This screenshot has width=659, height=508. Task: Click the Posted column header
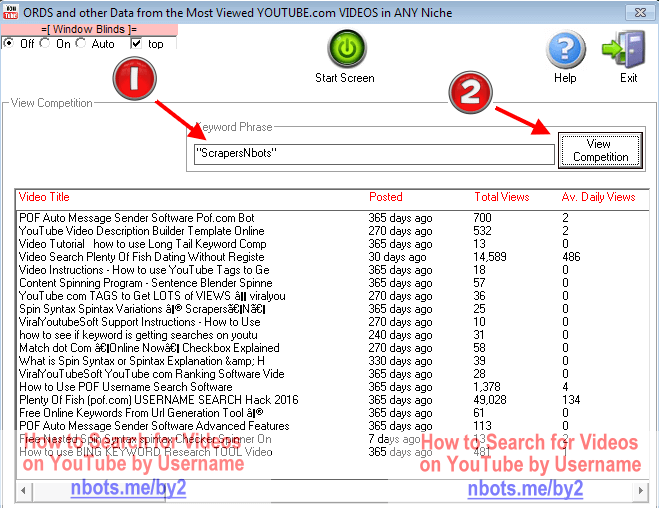pyautogui.click(x=385, y=197)
